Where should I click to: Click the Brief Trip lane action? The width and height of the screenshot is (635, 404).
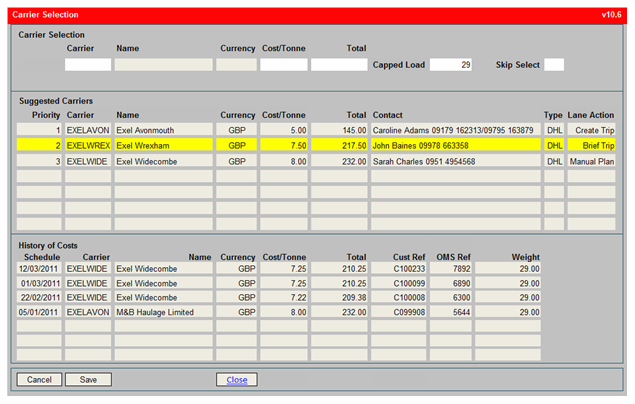click(591, 145)
